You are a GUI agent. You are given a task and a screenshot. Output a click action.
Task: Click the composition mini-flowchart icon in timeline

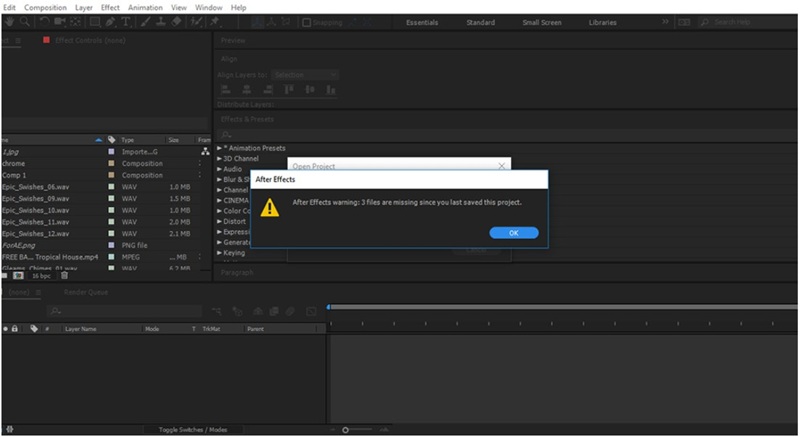click(x=217, y=311)
